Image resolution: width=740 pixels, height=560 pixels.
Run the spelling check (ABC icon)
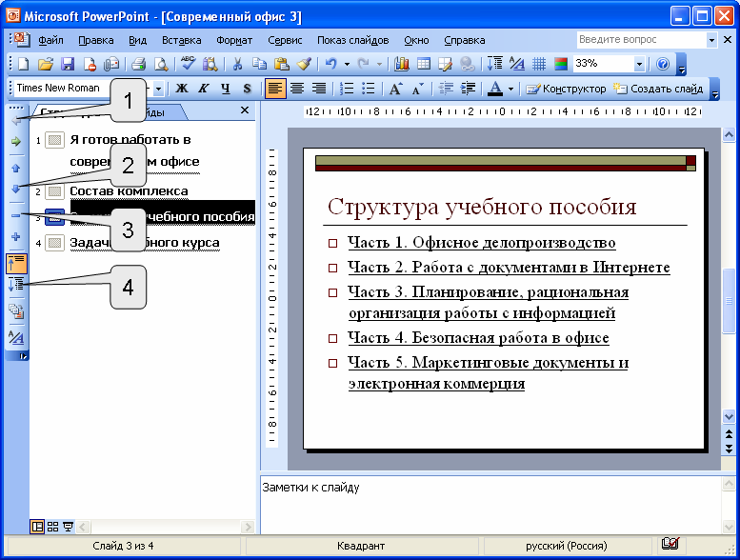pyautogui.click(x=188, y=64)
